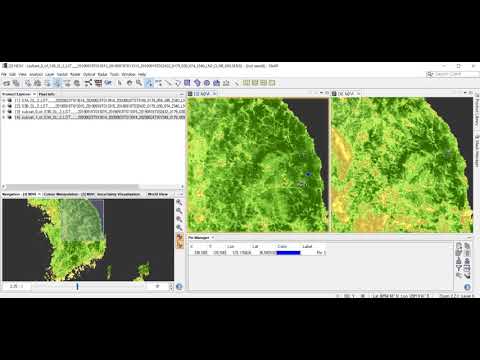Toggle the Pin placing tool
Screen dimensions: 480x360
coord(149,83)
